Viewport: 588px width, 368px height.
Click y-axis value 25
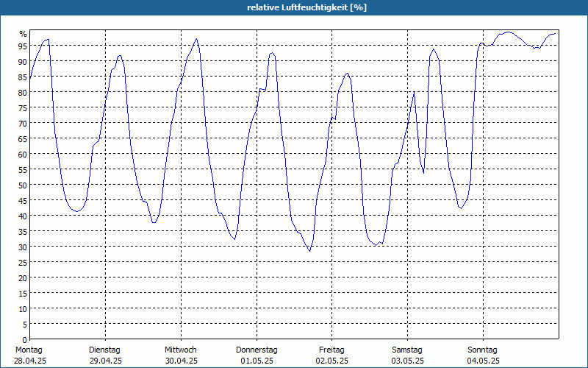[x=24, y=263]
